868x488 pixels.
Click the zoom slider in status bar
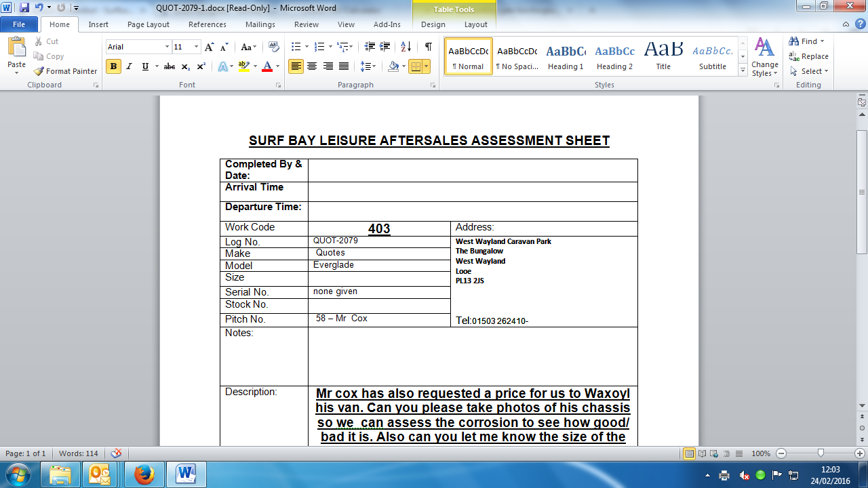(821, 453)
